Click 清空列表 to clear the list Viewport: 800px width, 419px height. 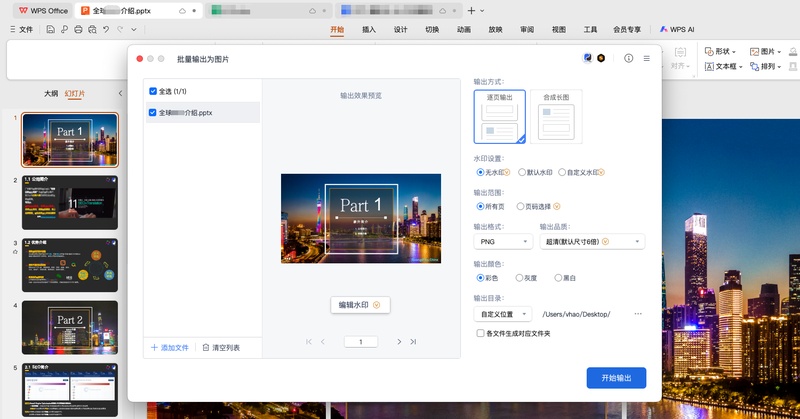coord(221,348)
